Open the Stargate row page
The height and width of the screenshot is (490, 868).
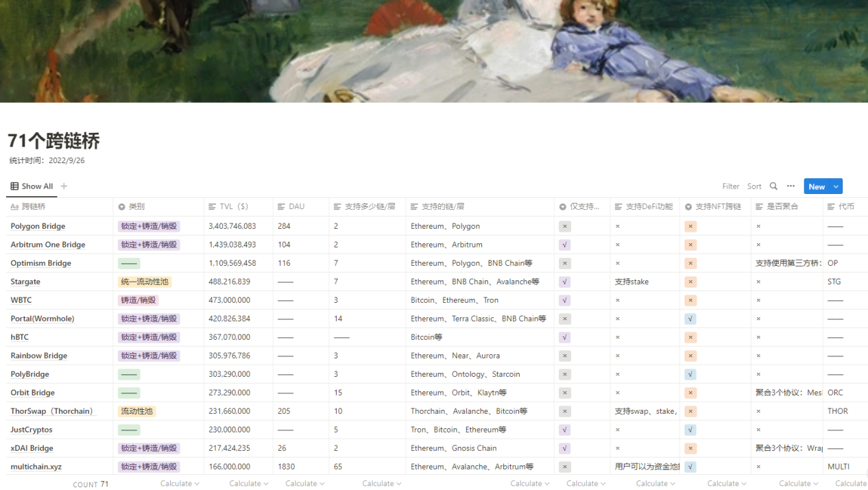coord(25,282)
